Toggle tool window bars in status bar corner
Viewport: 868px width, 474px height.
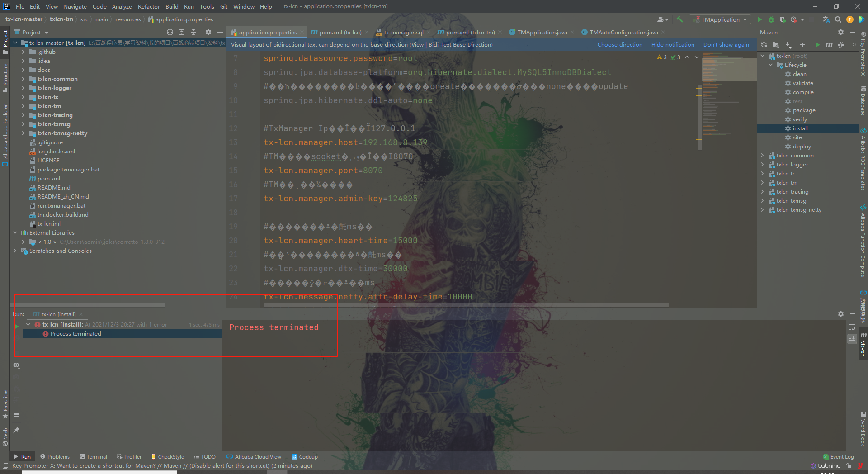[x=5, y=466]
